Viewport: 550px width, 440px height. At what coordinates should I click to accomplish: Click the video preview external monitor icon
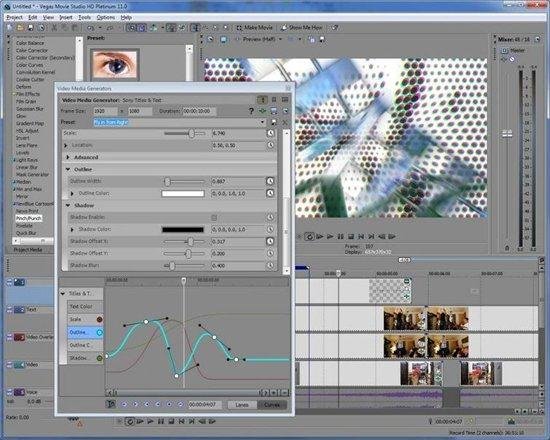(x=223, y=40)
